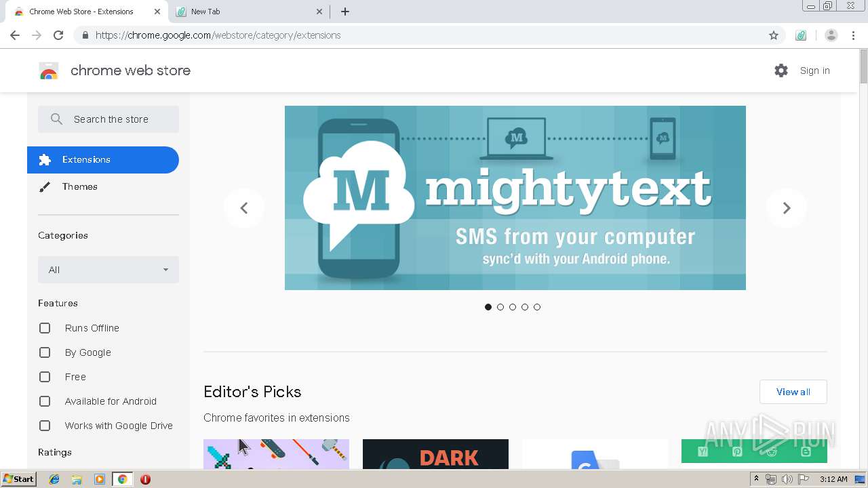Select fifth carousel indicator dot
The width and height of the screenshot is (868, 488).
click(x=537, y=307)
